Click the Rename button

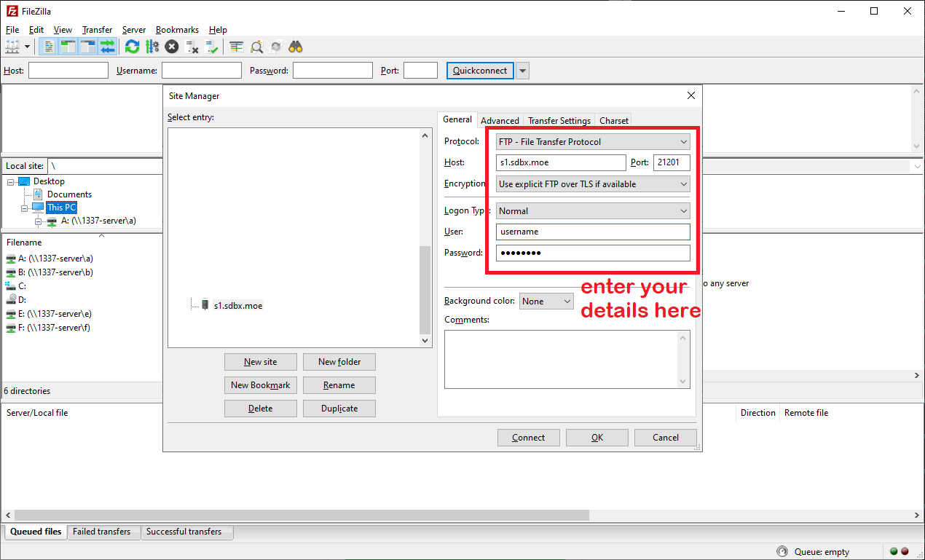point(339,385)
